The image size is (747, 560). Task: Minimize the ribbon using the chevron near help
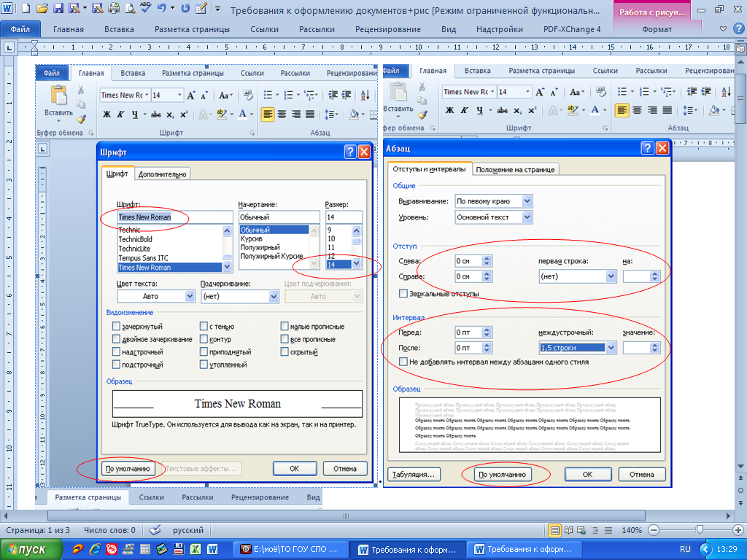coord(723,29)
